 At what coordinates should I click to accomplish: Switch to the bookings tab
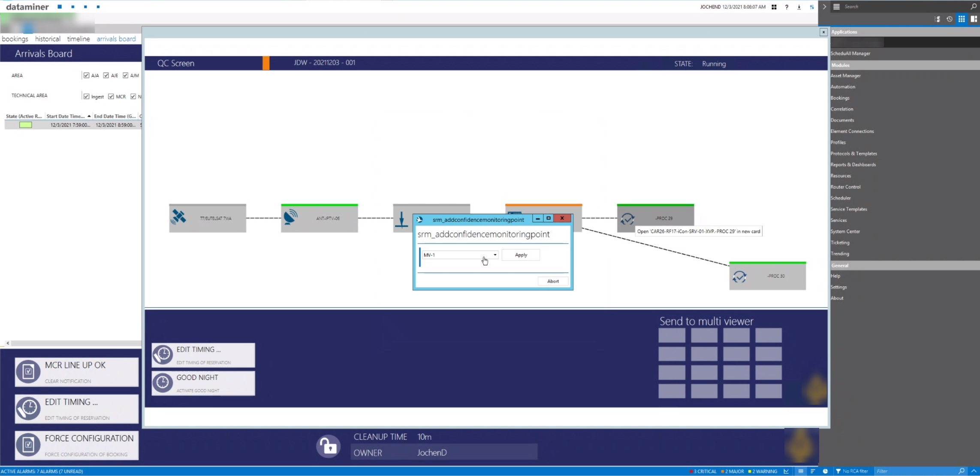[x=15, y=39]
